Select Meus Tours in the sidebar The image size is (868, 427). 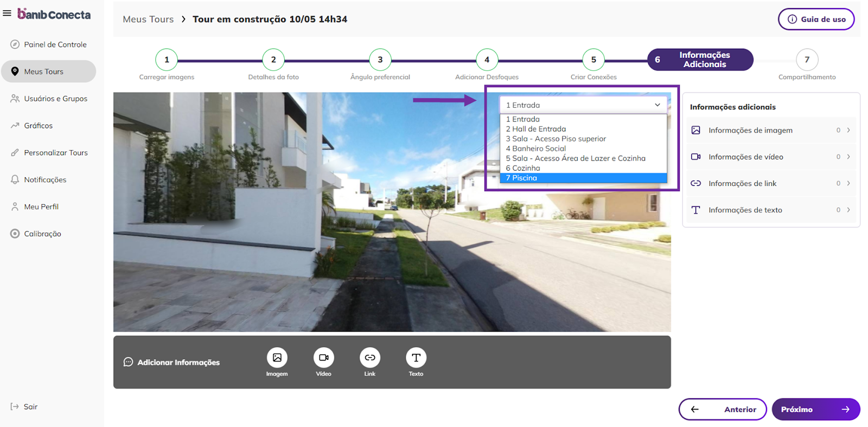[x=49, y=72]
